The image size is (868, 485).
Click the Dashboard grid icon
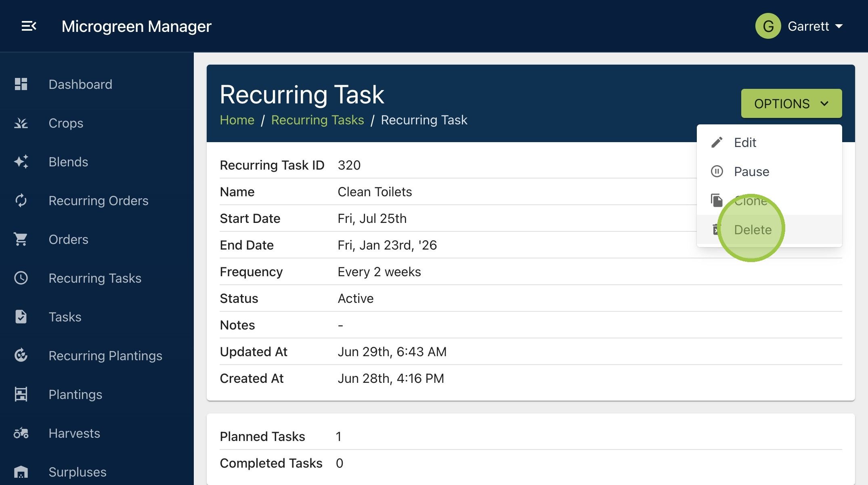pos(21,84)
